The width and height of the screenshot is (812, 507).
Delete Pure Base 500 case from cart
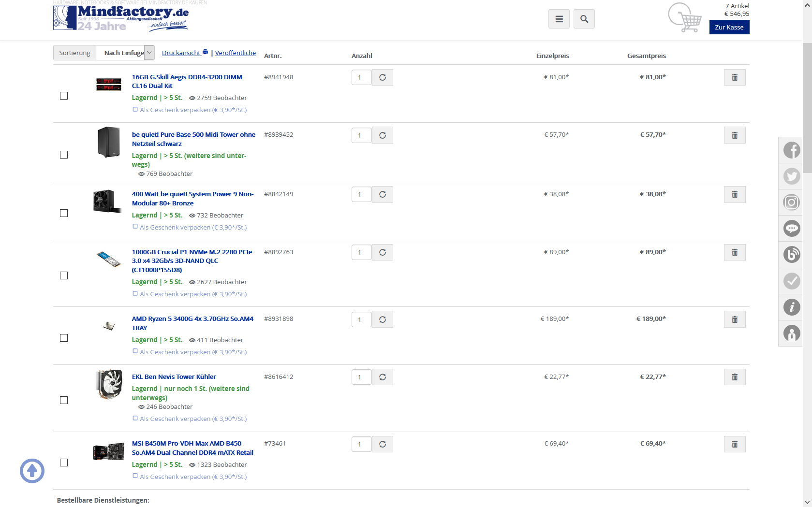[735, 135]
